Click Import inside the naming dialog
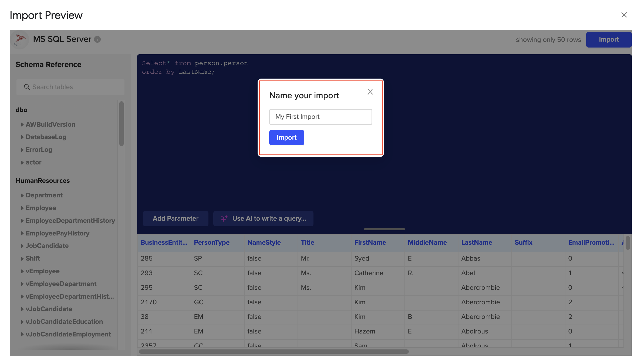The width and height of the screenshot is (641, 364). coord(286,137)
